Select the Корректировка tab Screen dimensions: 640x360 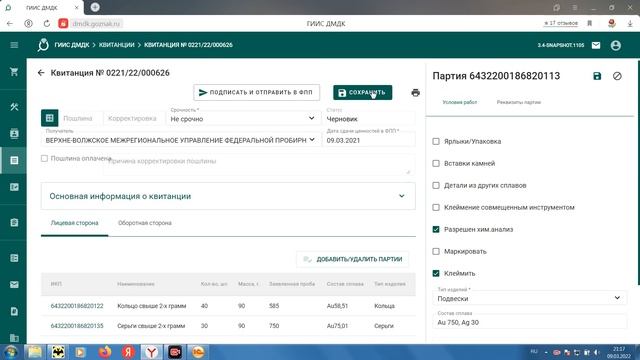point(132,118)
